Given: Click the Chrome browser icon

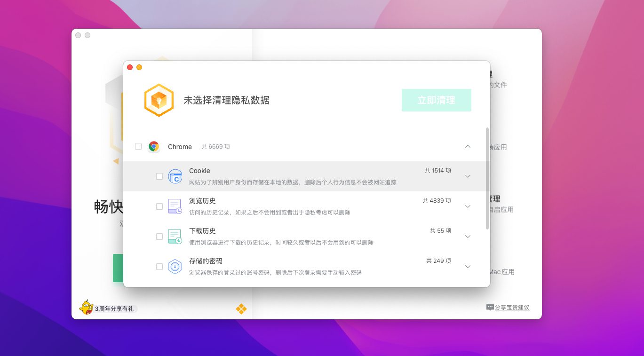Looking at the screenshot, I should 153,147.
